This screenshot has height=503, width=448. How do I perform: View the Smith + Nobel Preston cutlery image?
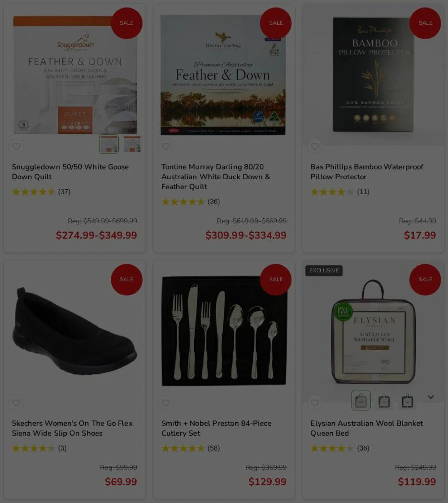click(224, 331)
